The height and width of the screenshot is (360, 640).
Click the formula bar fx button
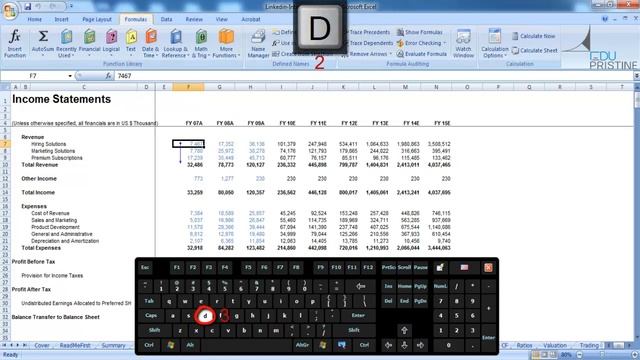108,76
